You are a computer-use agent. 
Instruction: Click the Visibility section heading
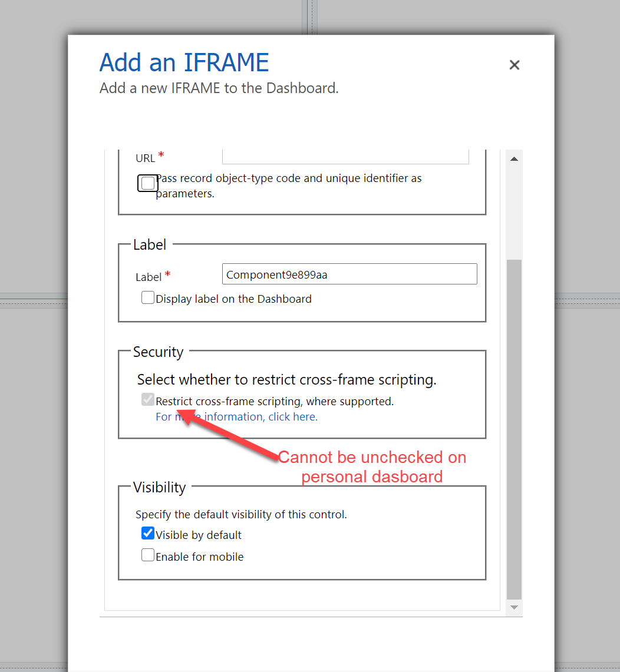(x=159, y=488)
